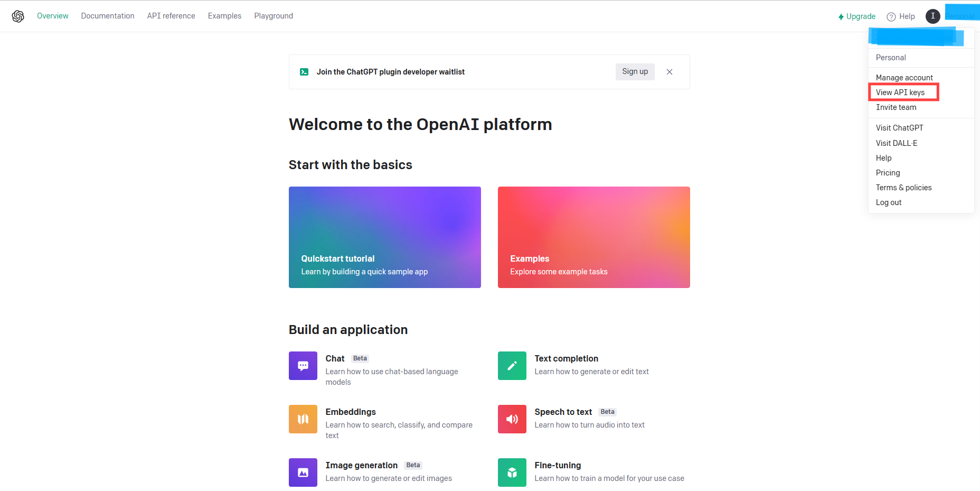The width and height of the screenshot is (980, 491).
Task: Dismiss the plugin waitlist banner
Action: click(x=670, y=72)
